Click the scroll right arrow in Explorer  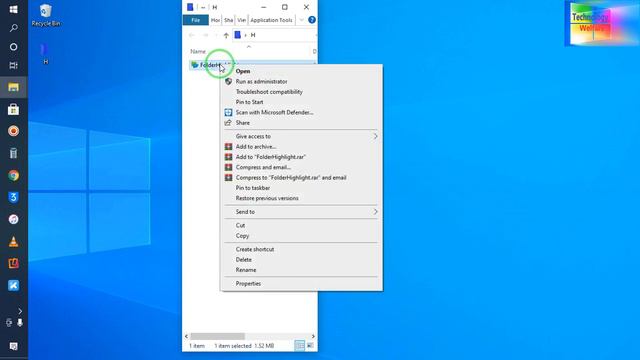pos(313,336)
